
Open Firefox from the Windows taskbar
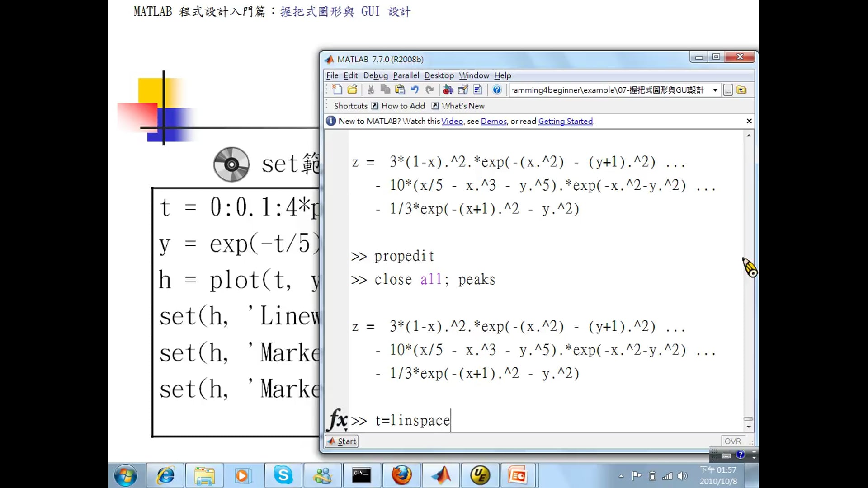click(x=401, y=475)
